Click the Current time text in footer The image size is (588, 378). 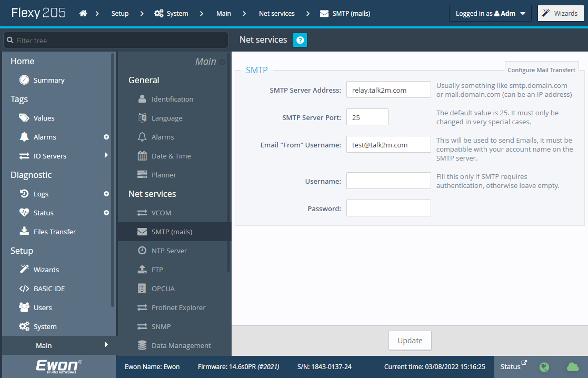[435, 367]
